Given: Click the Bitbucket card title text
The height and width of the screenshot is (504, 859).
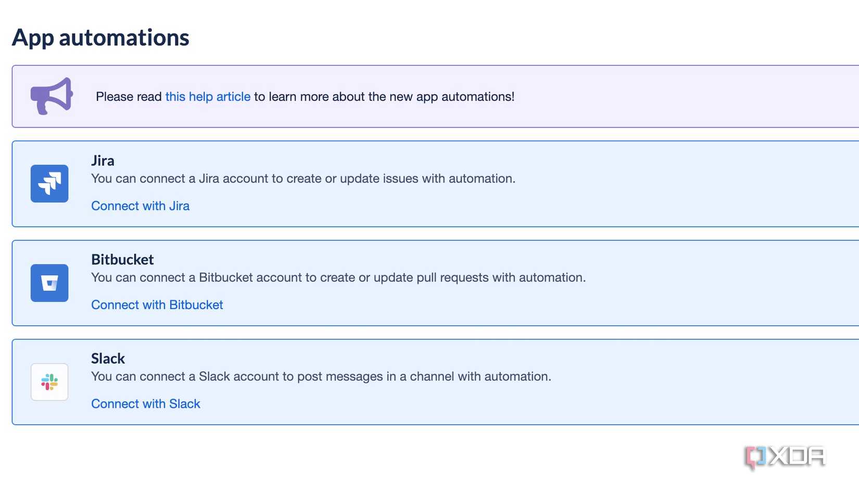Looking at the screenshot, I should click(x=122, y=259).
